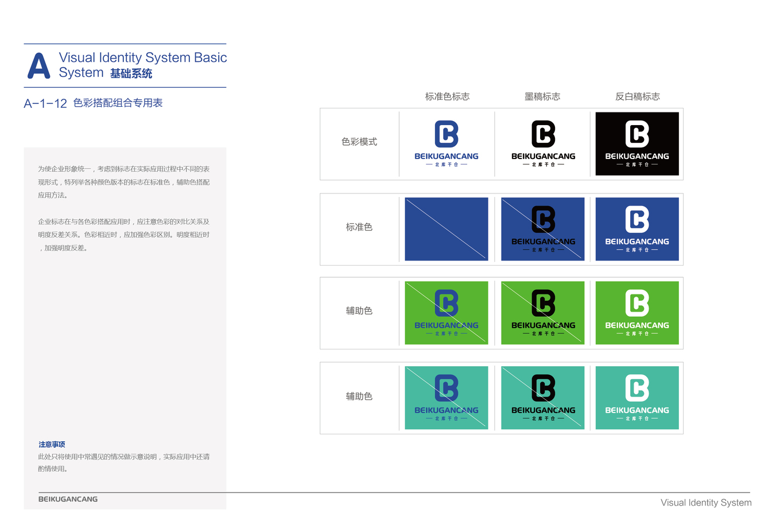Click the 标准色 row label
Image resolution: width=784 pixels, height=532 pixels.
359,227
